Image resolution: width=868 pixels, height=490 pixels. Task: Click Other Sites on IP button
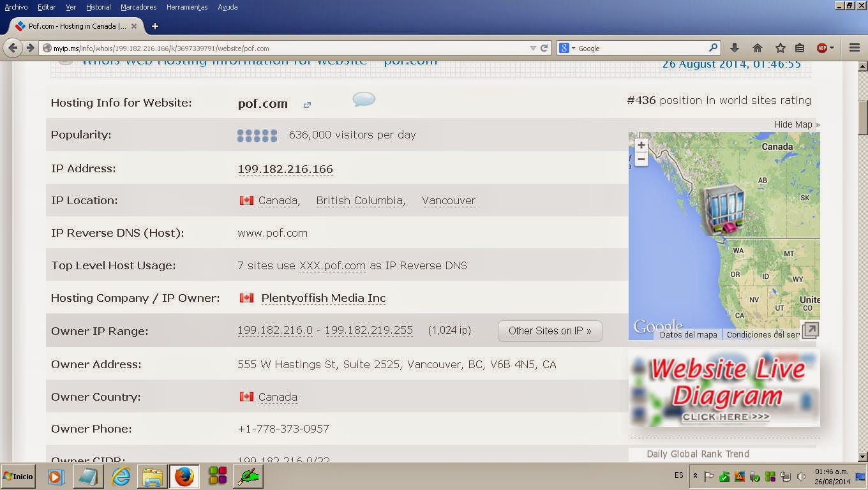pos(550,330)
